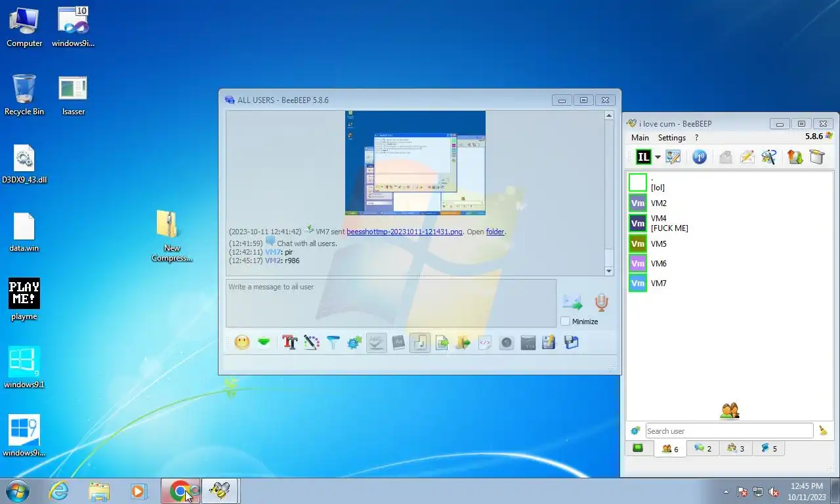Click the notepad with pencil icon

(x=549, y=343)
